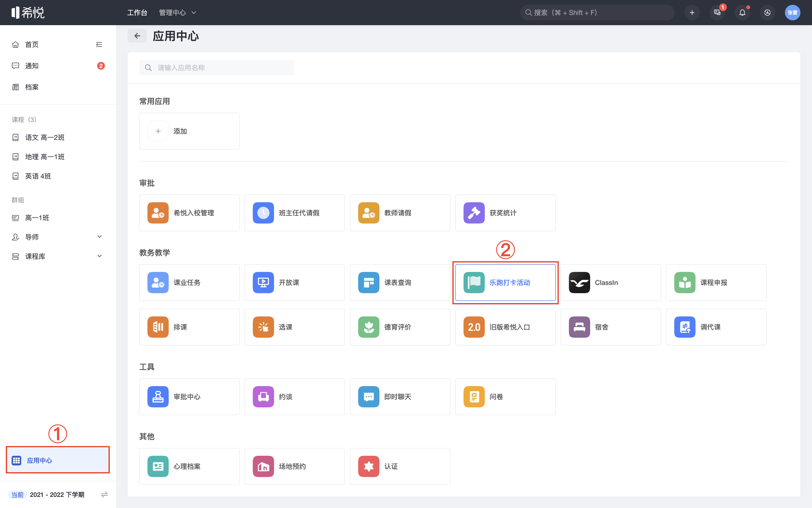The image size is (812, 508).
Task: Open the 课业任务 app
Action: [189, 282]
